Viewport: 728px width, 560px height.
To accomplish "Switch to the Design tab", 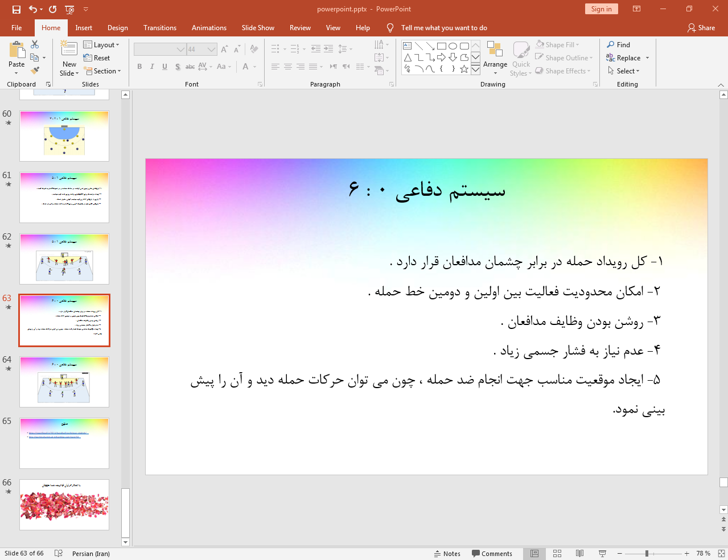I will [x=118, y=28].
